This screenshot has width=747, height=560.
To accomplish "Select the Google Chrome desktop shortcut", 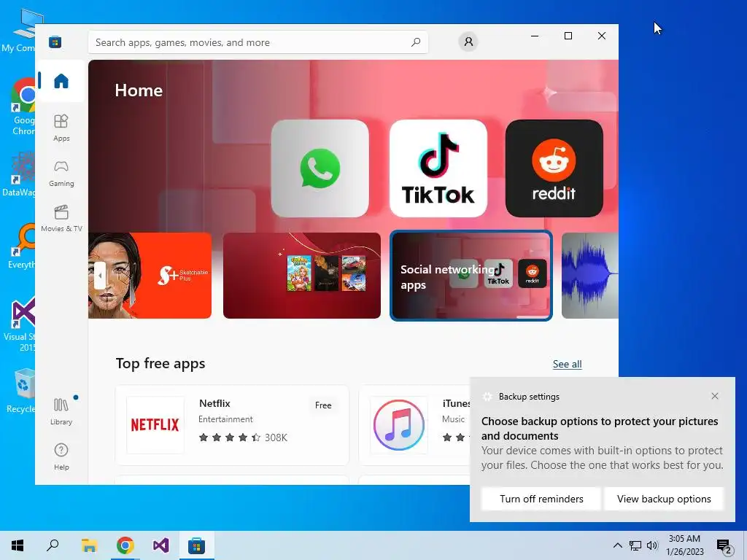I will 22,106.
